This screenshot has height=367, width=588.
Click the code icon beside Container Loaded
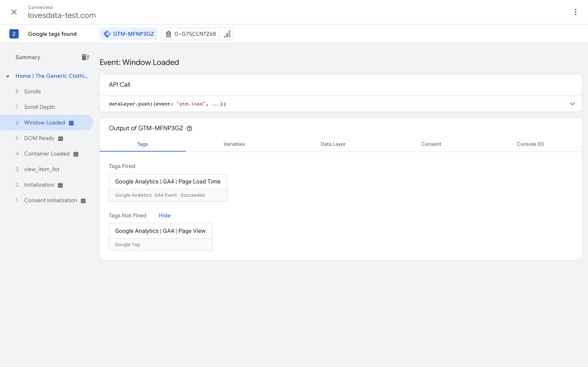click(76, 154)
